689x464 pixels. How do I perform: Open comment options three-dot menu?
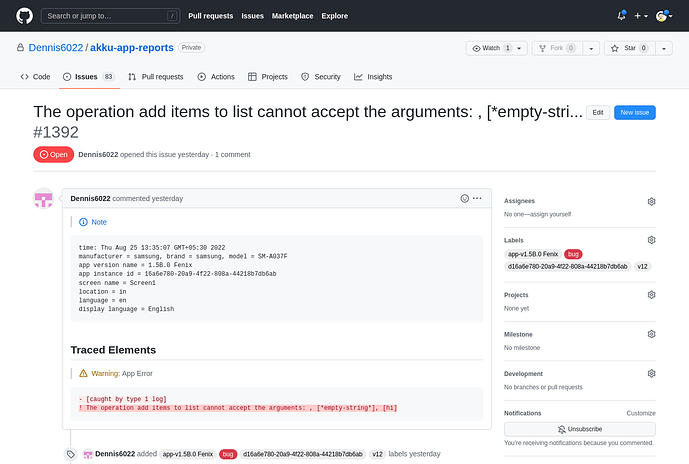(x=478, y=198)
